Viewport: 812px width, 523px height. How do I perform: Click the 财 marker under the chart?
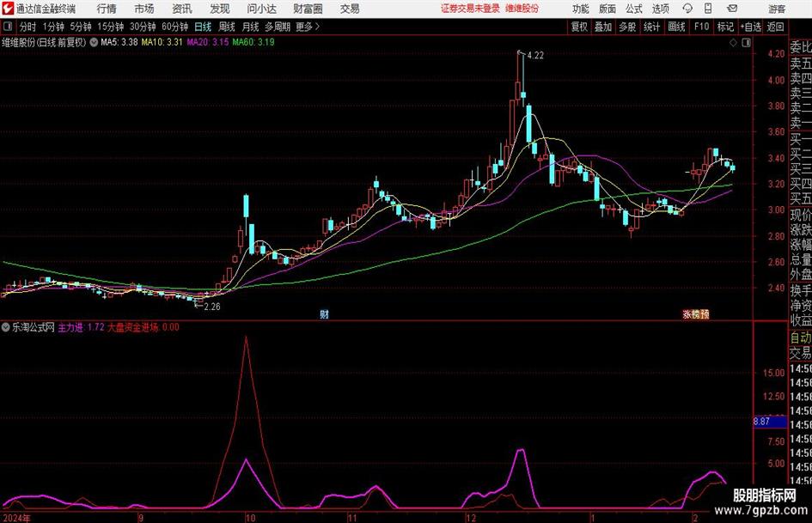click(324, 314)
